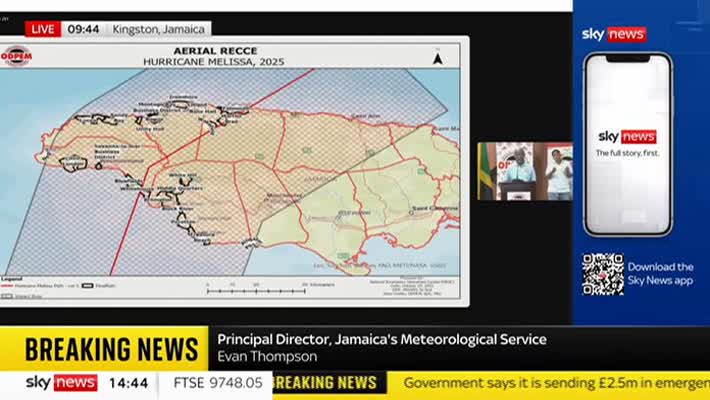Click the Sky News logo in blue sidebar
Viewport: 710px width, 400px height.
tap(614, 34)
